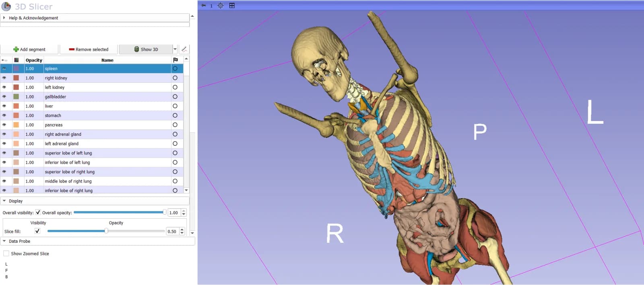Click the 3D view pin icon
Viewport: 644px width, 285px height.
coord(204,6)
